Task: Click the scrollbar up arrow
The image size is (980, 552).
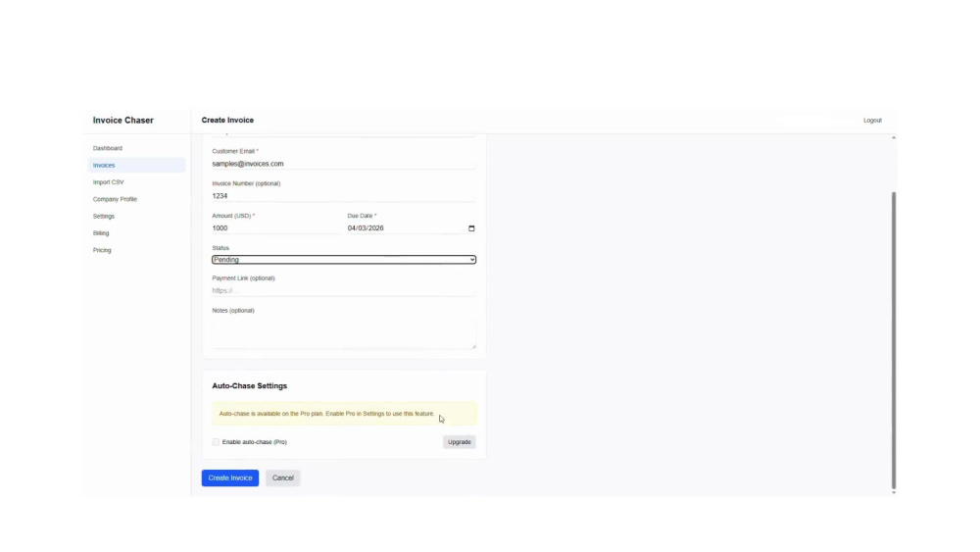Action: 894,137
